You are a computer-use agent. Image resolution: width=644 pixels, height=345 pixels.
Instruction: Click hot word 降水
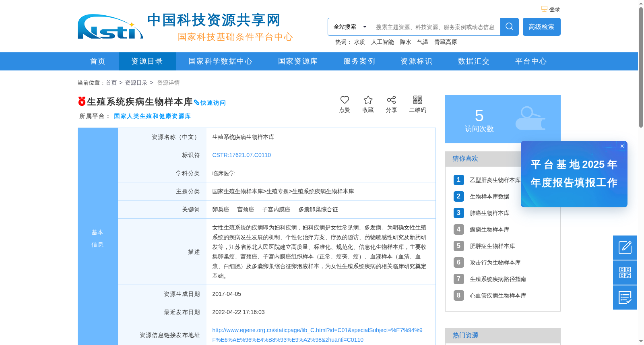pyautogui.click(x=405, y=42)
